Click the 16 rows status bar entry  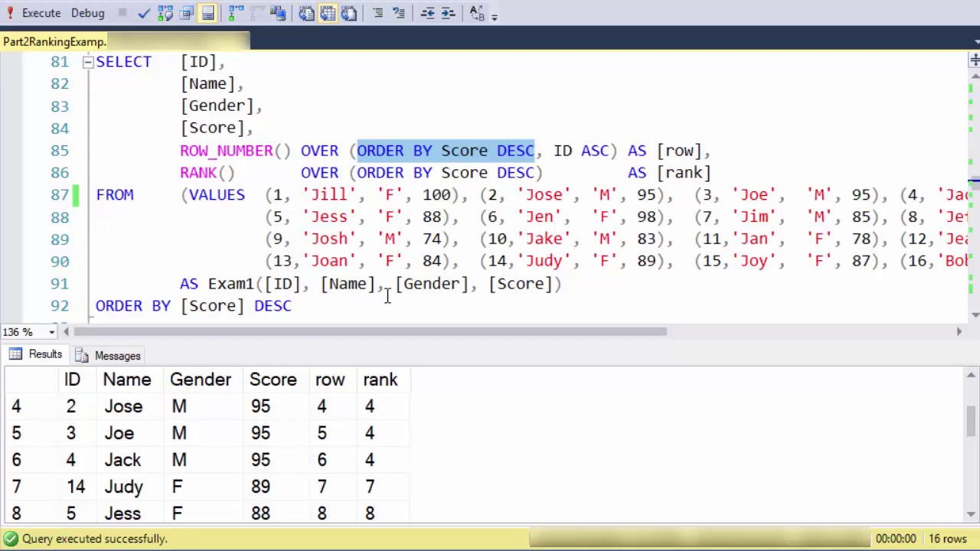tap(949, 539)
